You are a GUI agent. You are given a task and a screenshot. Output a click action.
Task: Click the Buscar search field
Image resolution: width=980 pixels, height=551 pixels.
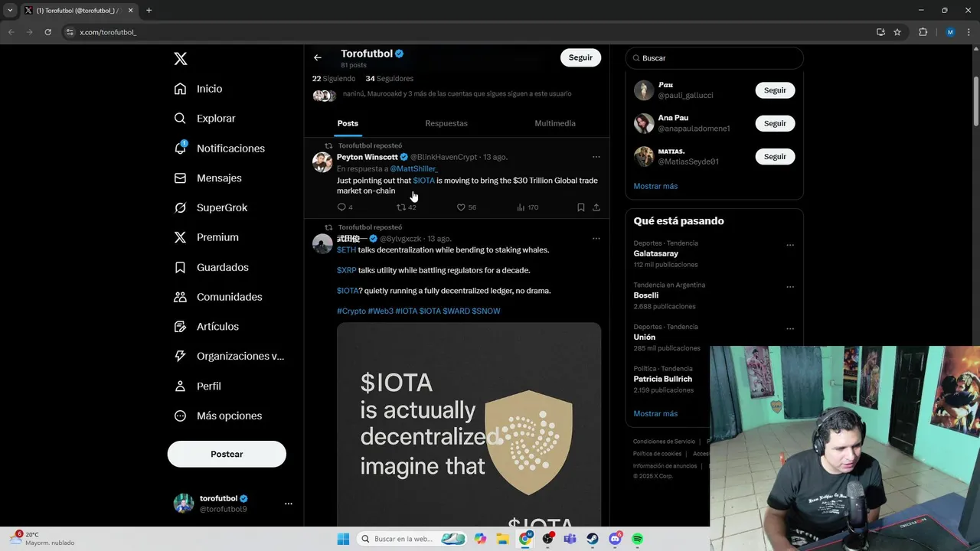(714, 58)
